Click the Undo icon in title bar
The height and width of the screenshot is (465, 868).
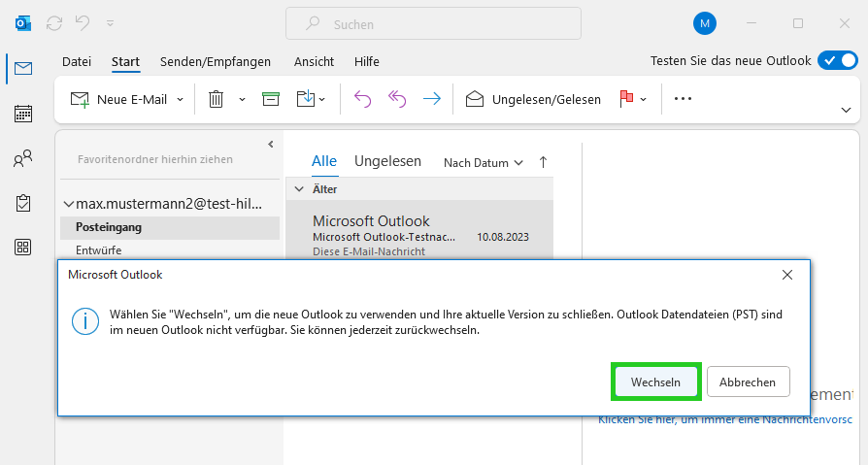pos(83,23)
